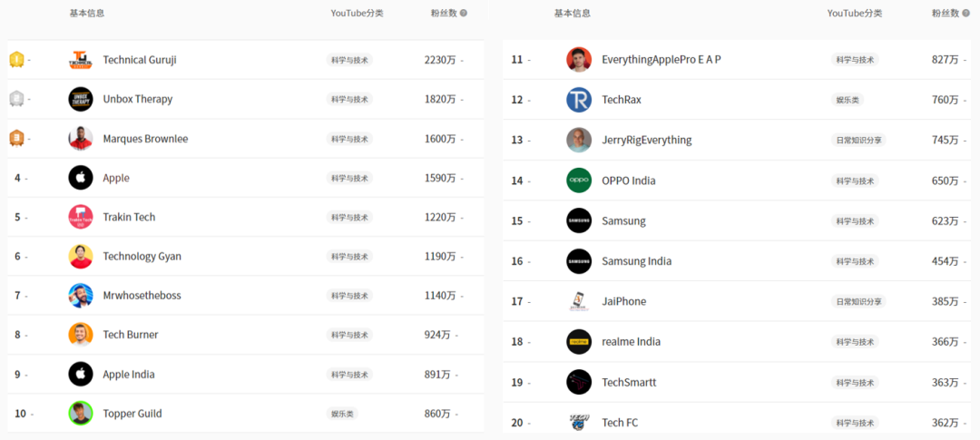980x440 pixels.
Task: Click the TechSmartt logo avatar
Action: tap(579, 382)
